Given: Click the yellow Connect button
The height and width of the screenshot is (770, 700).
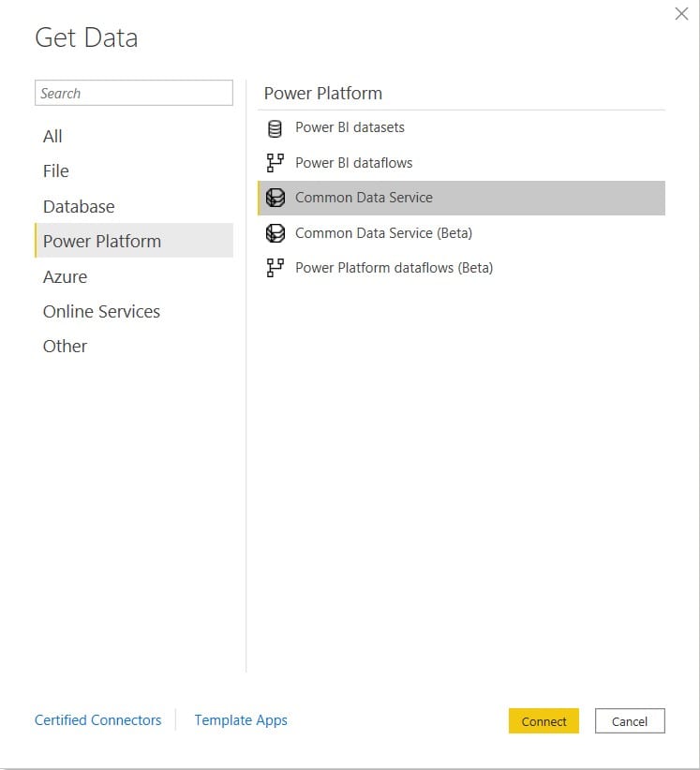Looking at the screenshot, I should [x=544, y=721].
